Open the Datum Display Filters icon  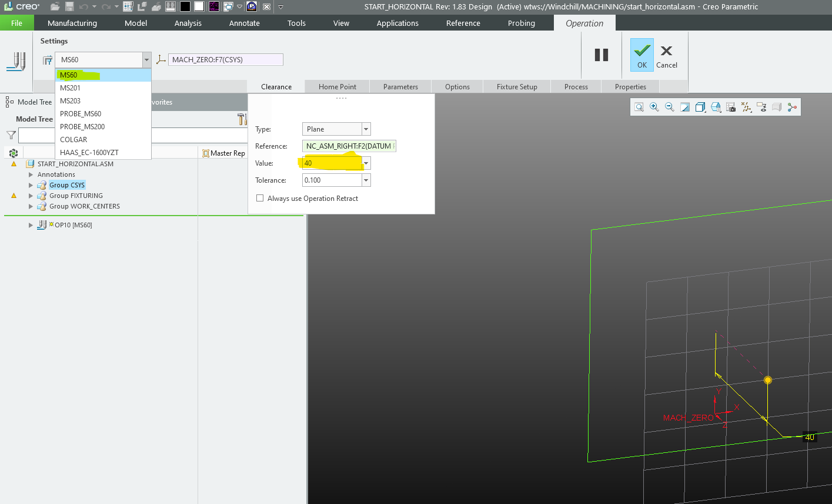pyautogui.click(x=747, y=107)
